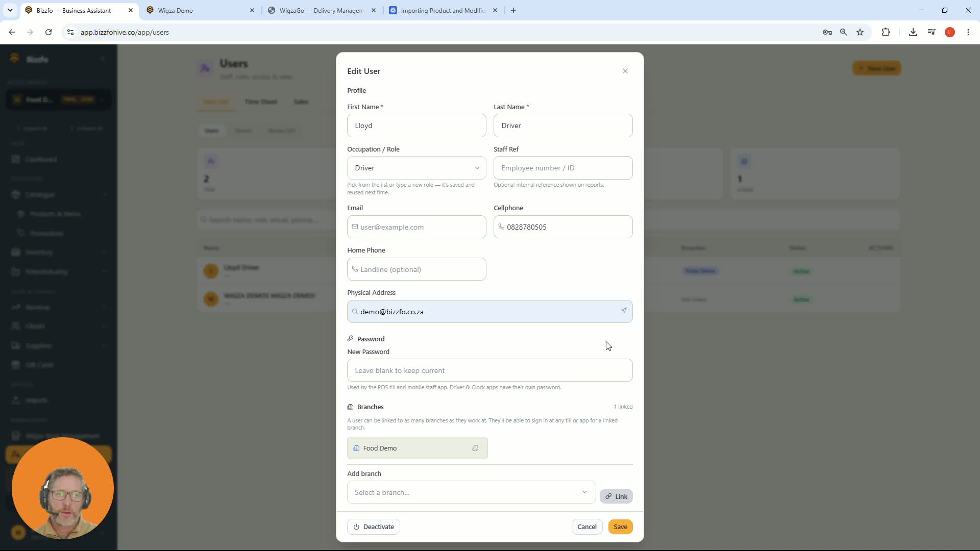The image size is (980, 551).
Task: Save the edited user
Action: 621,527
